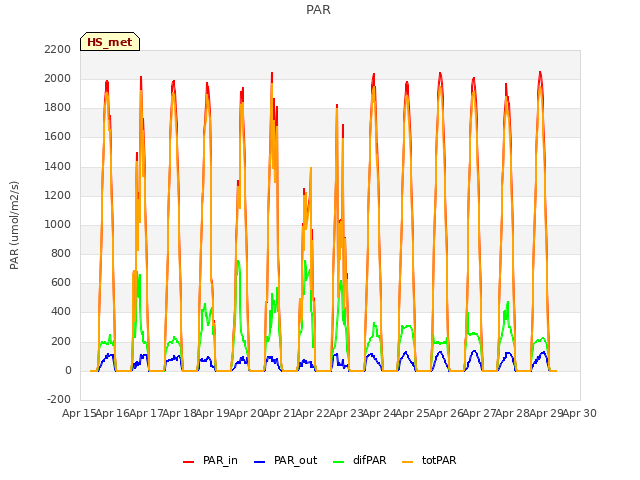Toggle the totPAR legend entry

pos(429,460)
